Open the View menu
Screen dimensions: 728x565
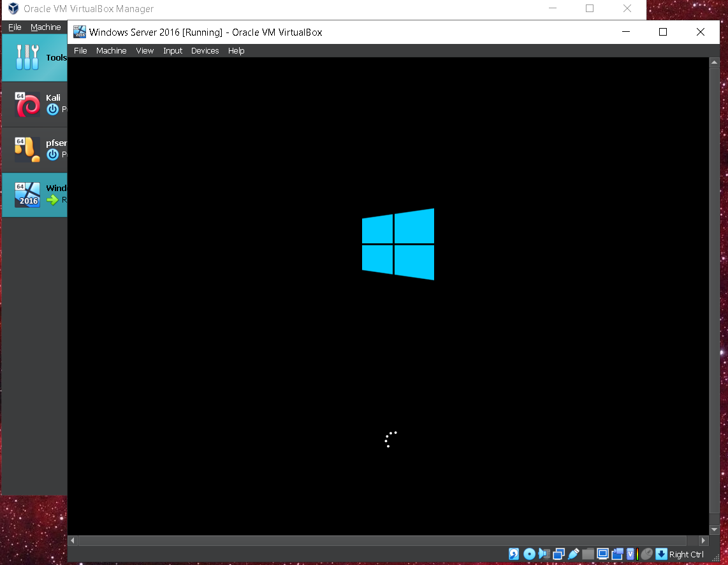(145, 50)
